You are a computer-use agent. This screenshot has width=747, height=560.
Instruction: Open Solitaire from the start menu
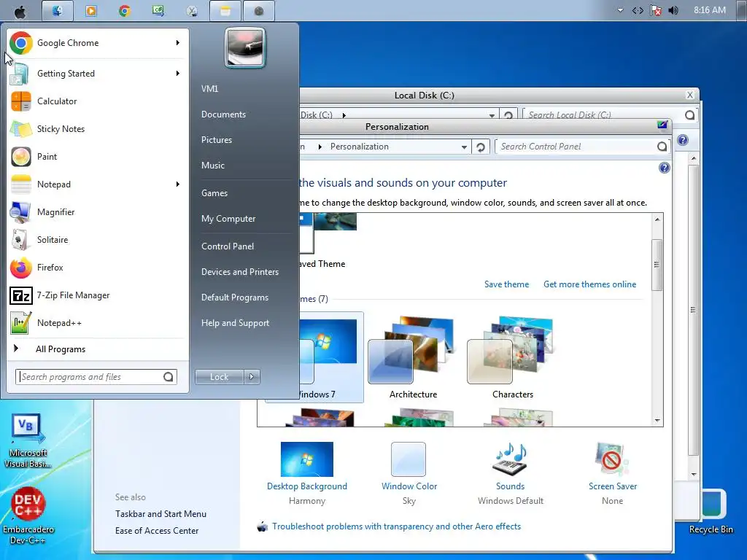[97, 239]
